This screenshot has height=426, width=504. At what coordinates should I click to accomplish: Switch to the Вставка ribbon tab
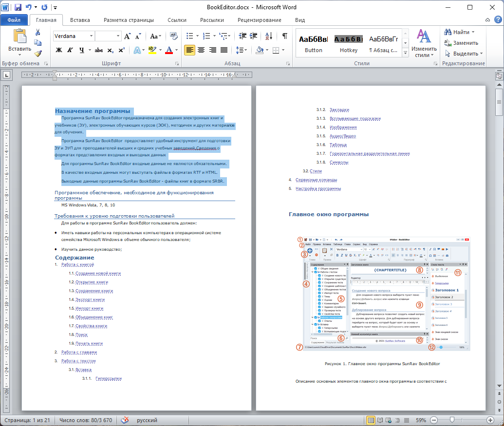tap(80, 20)
